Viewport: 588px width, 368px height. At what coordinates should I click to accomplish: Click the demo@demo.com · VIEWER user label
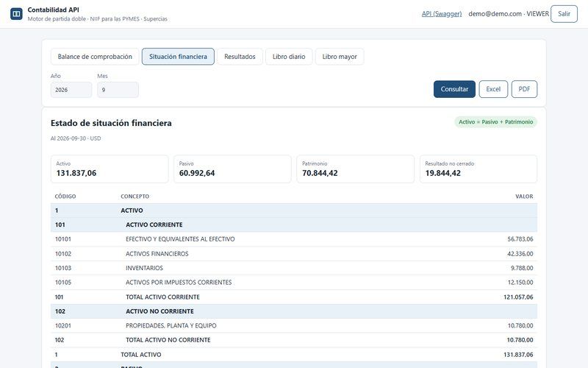(x=509, y=14)
